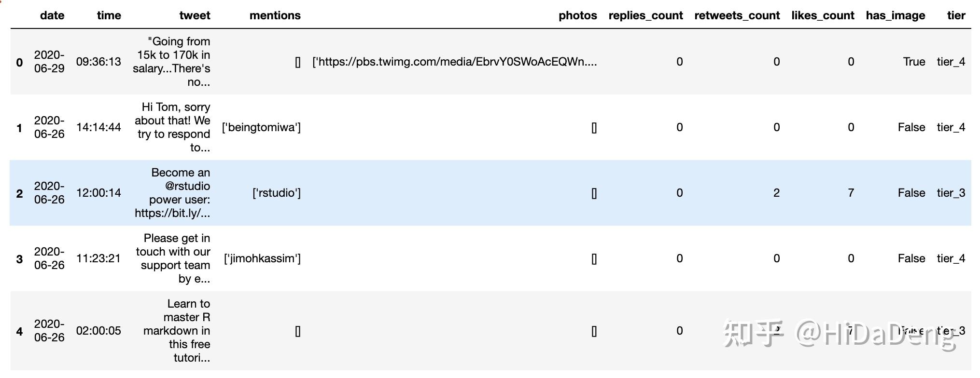
Task: Click the ['beingtomiwa'] mentions cell
Action: (x=261, y=127)
